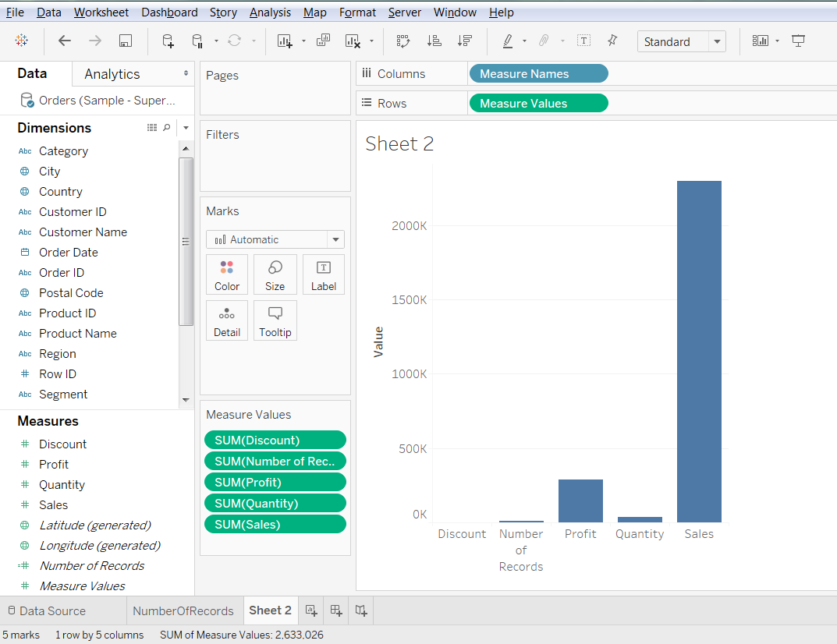
Task: Click the Add new data source icon
Action: pos(168,41)
